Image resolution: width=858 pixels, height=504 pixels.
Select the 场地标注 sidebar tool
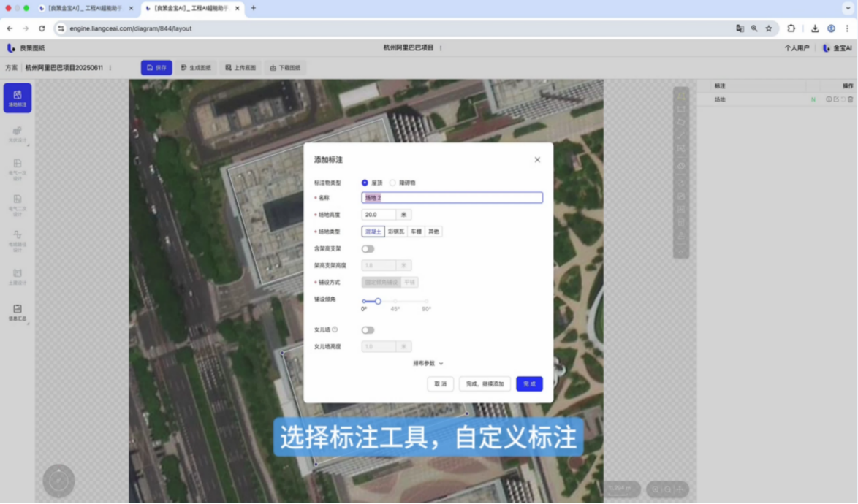point(18,98)
